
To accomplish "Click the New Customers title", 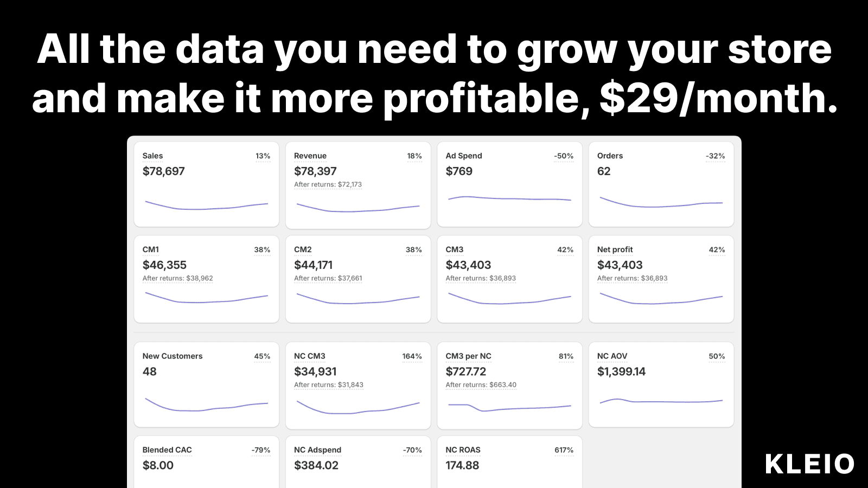I will click(x=172, y=356).
